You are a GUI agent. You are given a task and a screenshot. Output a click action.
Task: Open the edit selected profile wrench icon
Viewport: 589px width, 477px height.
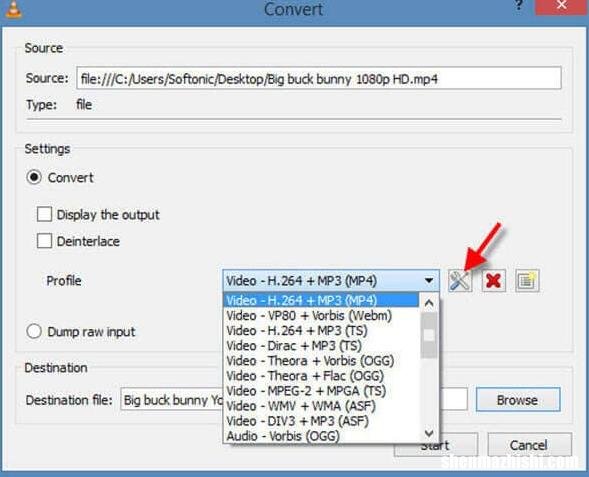[459, 281]
